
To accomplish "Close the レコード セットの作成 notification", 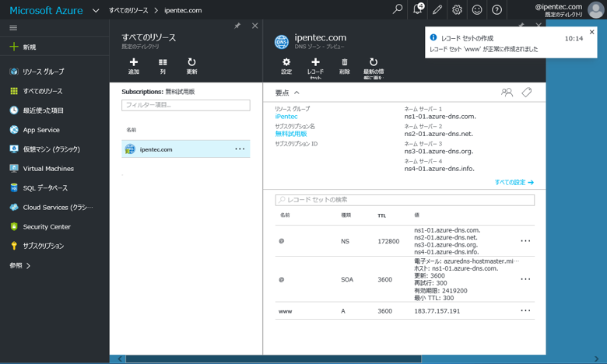I will click(591, 32).
